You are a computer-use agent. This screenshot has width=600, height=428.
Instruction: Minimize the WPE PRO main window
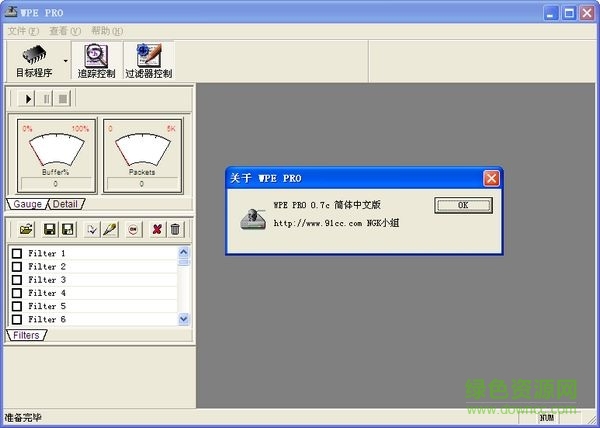pos(551,13)
